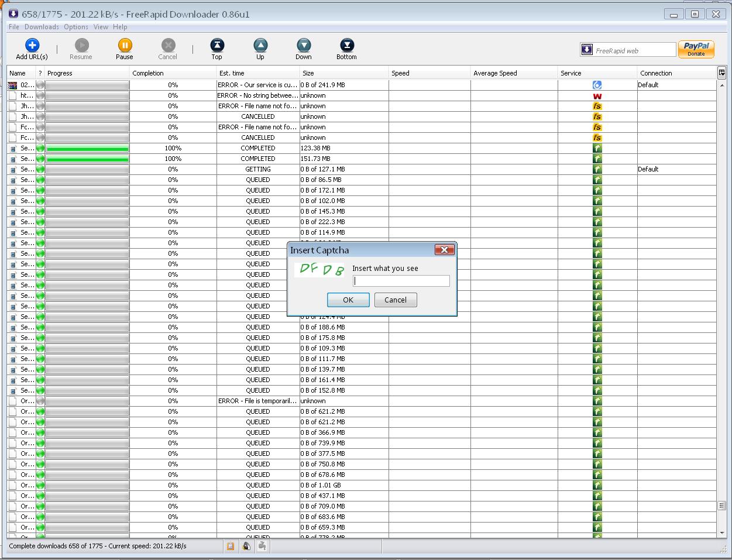732x560 pixels.
Task: Sort the list by the Size column header
Action: 344,73
